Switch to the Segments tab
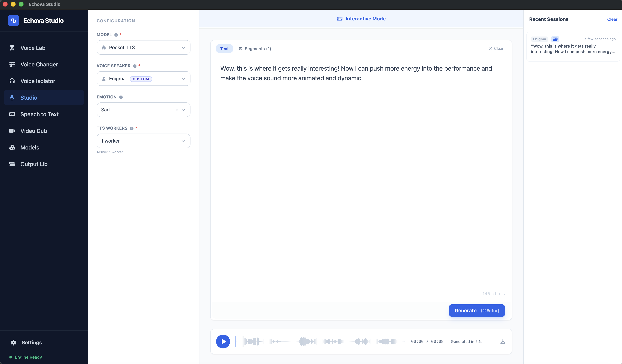622x364 pixels. [x=255, y=49]
